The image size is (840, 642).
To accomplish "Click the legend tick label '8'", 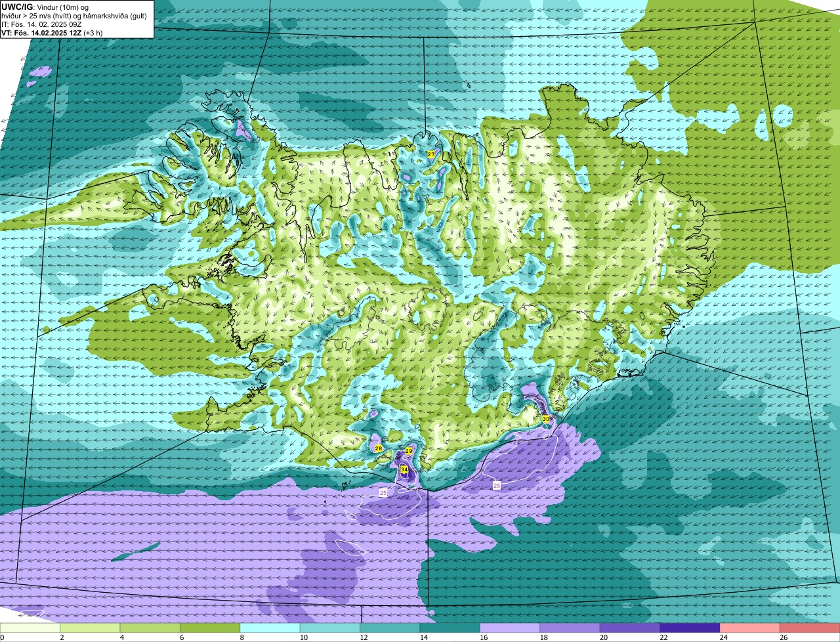I will tap(241, 637).
